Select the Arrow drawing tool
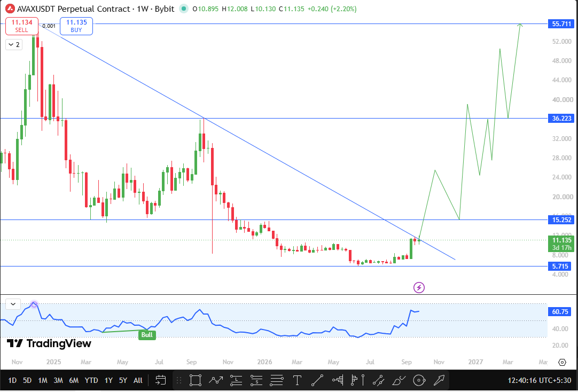This screenshot has height=392, width=578. coord(439,380)
